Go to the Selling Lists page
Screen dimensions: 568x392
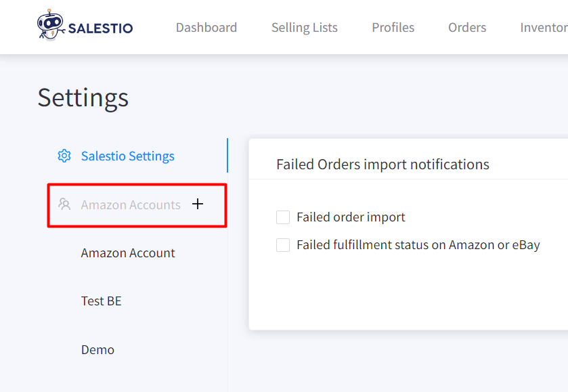coord(305,28)
